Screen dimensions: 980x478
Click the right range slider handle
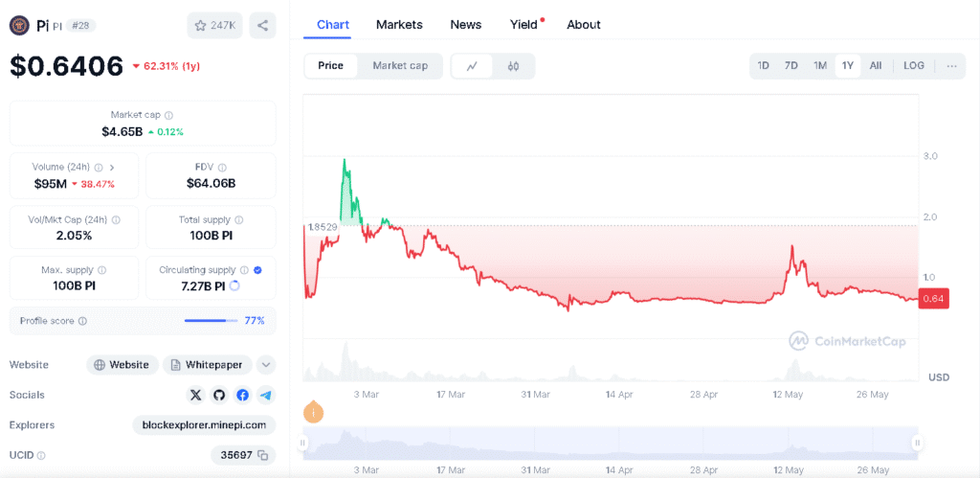pyautogui.click(x=918, y=443)
